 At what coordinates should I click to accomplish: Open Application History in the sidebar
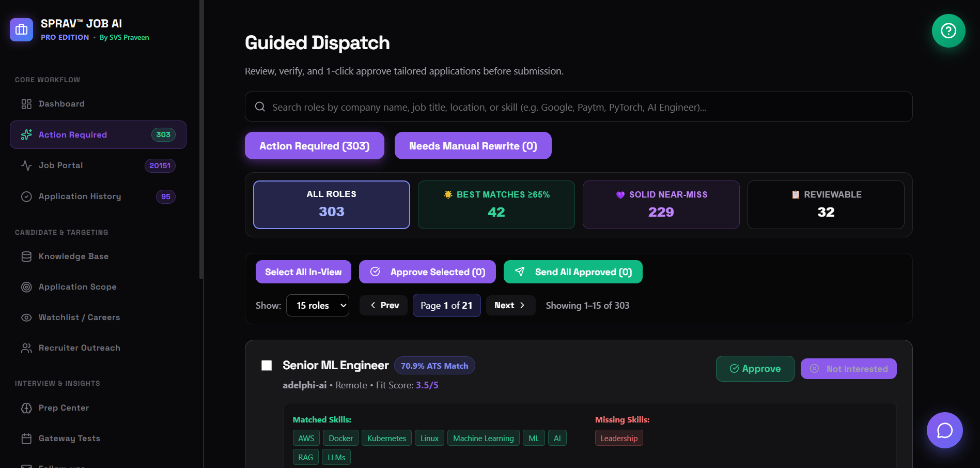click(x=98, y=197)
